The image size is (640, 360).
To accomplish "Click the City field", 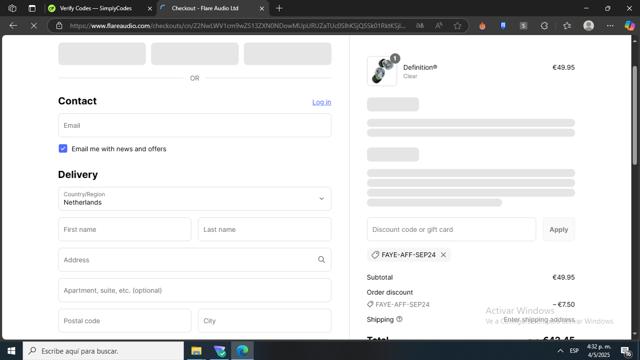I will (x=264, y=321).
